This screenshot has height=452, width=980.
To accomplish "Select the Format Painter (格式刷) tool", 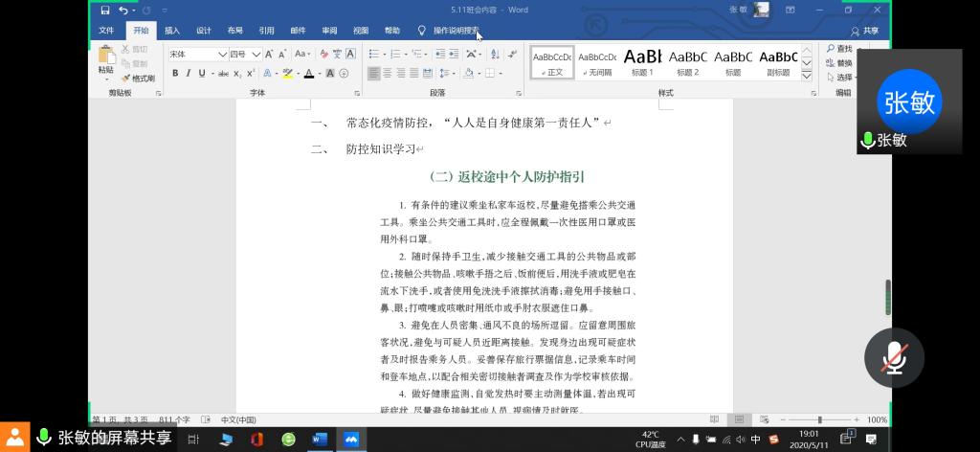I will pyautogui.click(x=138, y=78).
